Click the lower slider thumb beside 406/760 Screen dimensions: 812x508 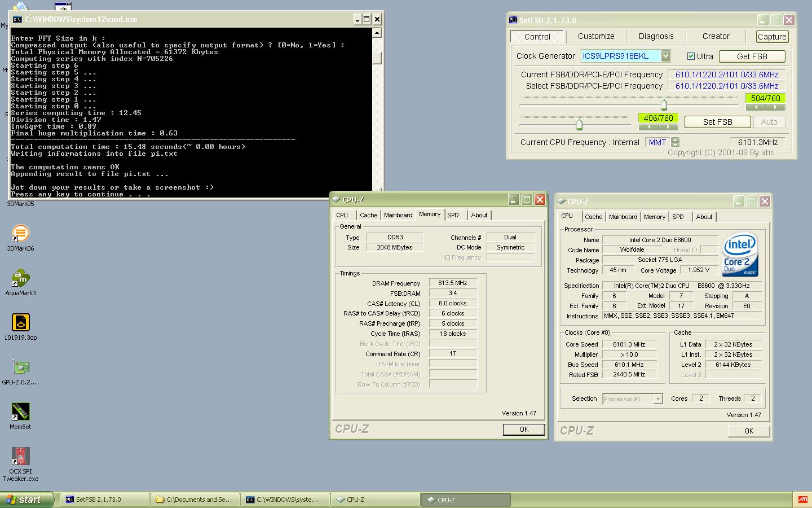579,124
